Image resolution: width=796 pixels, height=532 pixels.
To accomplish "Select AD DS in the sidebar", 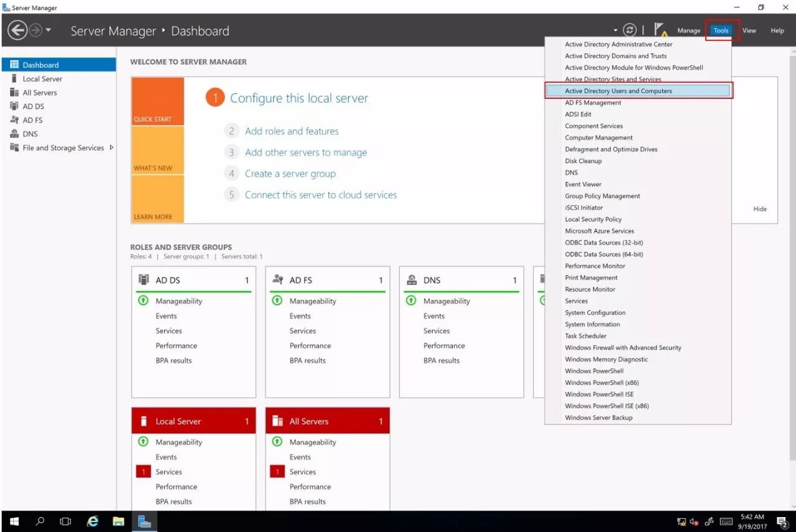I will (x=58, y=106).
